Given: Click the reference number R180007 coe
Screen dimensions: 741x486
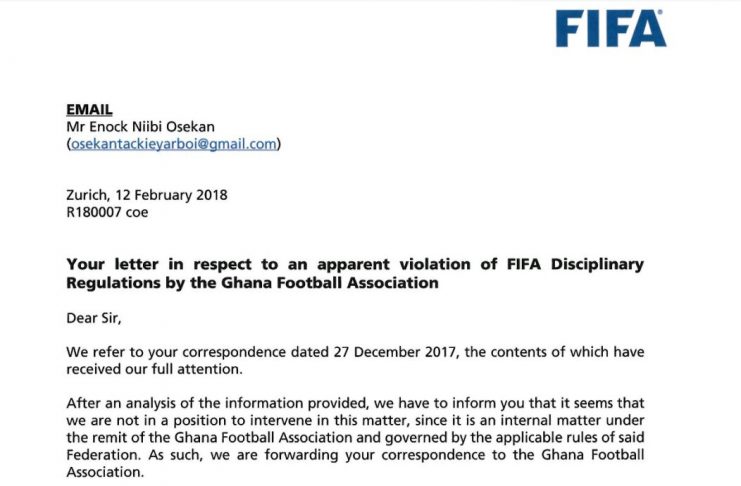Looking at the screenshot, I should coord(107,212).
